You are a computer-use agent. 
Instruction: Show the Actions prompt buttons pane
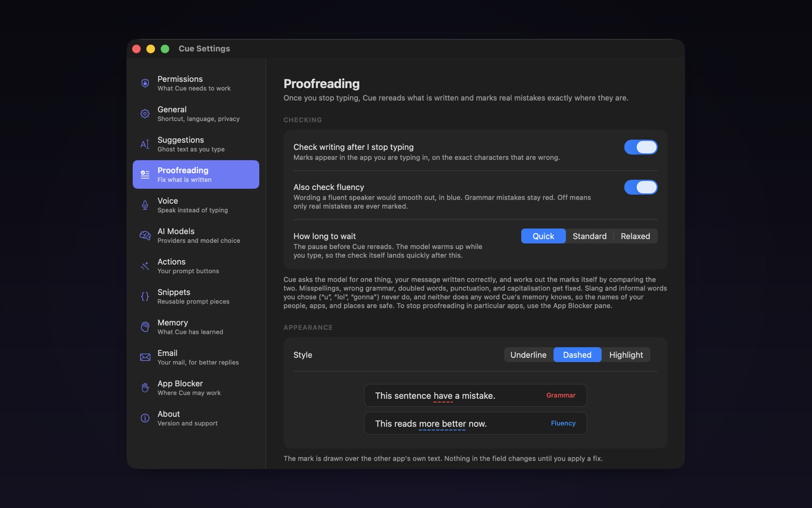[196, 266]
